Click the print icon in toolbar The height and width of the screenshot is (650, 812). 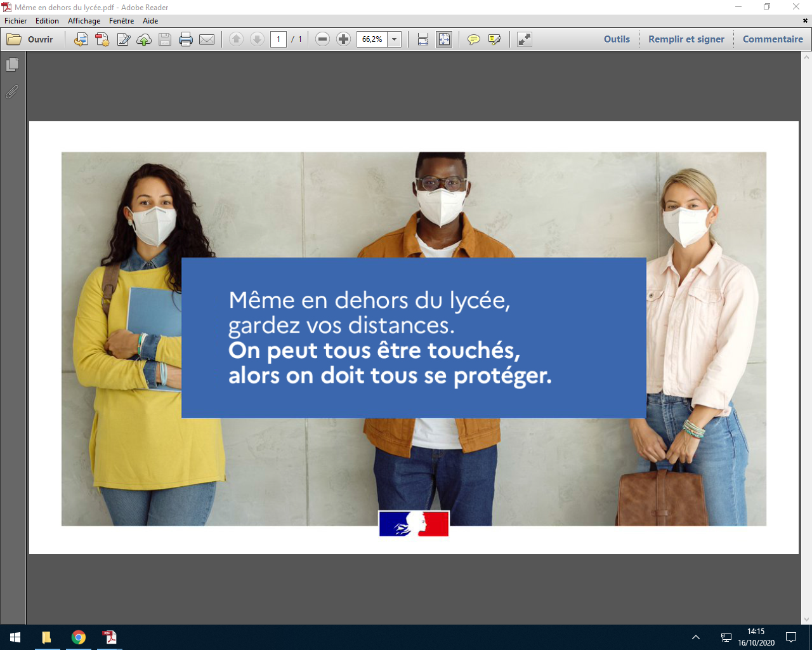(x=186, y=39)
